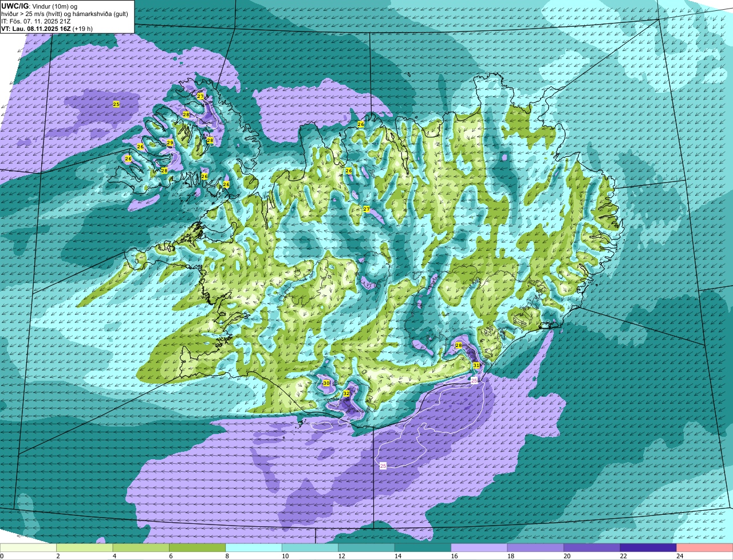Click the legend scale number 6

click(171, 556)
